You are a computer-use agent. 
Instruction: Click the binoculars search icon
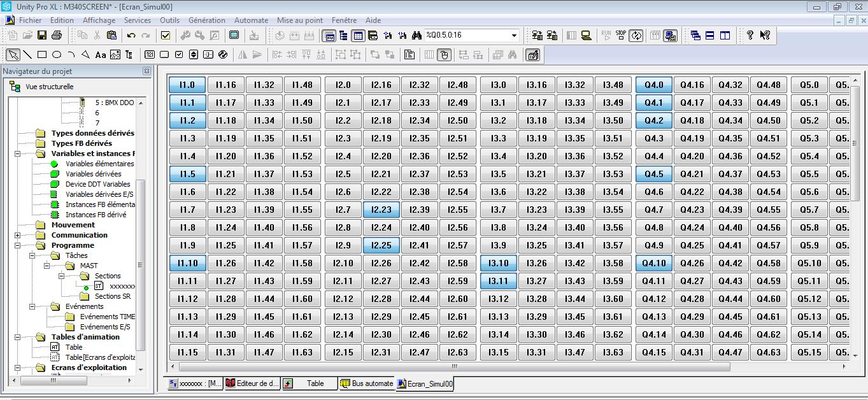[x=417, y=35]
